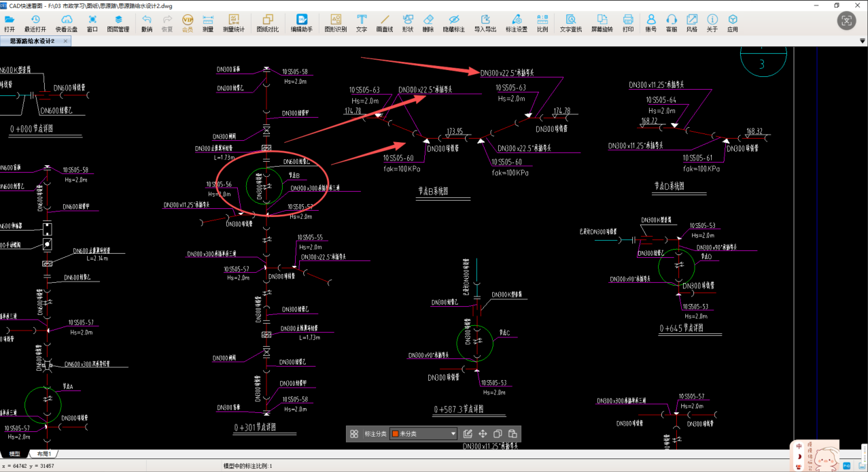Click the 节点B系统图 label
868x472 pixels.
433,192
